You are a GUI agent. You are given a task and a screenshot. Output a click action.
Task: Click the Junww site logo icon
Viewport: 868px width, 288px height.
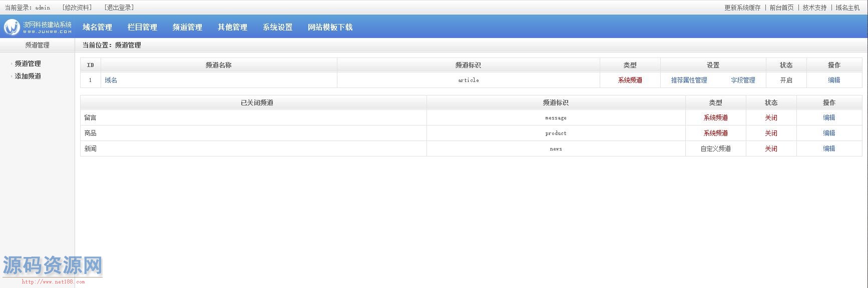coord(12,27)
